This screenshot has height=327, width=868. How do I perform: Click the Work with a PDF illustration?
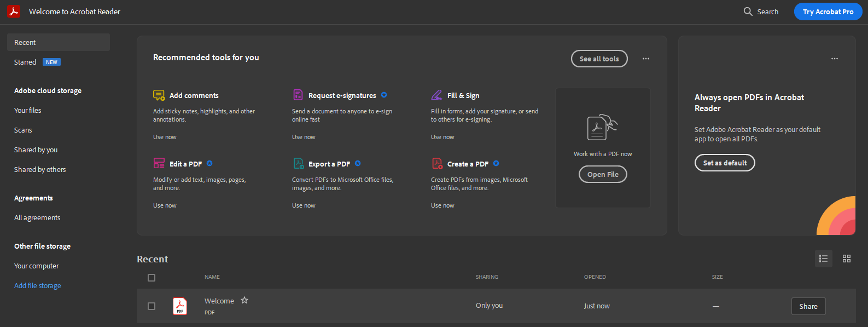602,127
